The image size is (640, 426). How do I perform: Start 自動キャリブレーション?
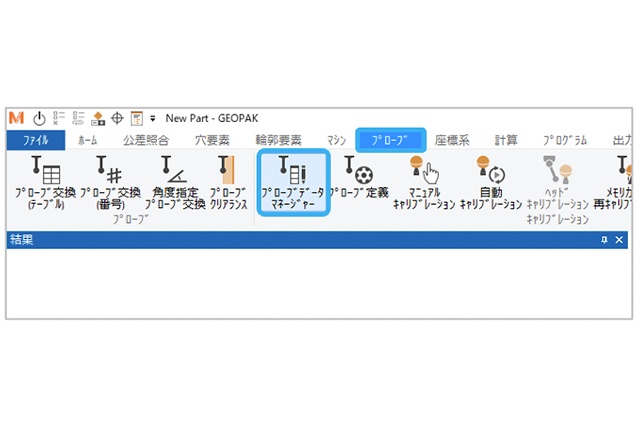click(491, 182)
